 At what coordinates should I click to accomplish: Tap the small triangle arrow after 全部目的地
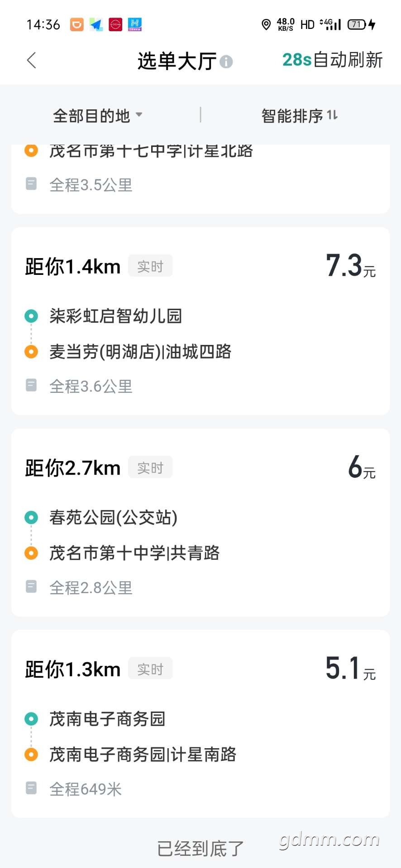(x=139, y=115)
